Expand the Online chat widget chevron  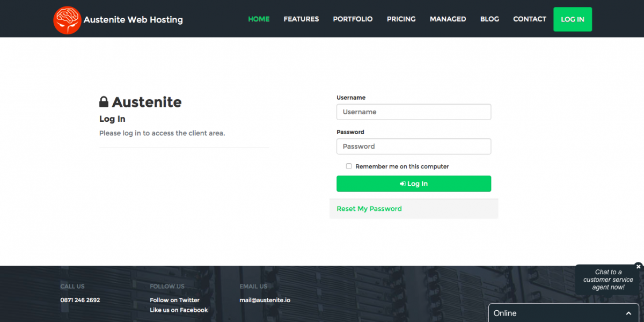point(628,313)
